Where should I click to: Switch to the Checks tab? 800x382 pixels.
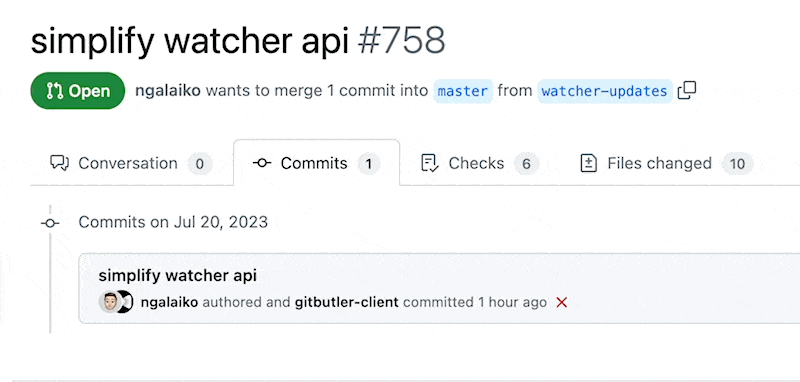tap(480, 163)
